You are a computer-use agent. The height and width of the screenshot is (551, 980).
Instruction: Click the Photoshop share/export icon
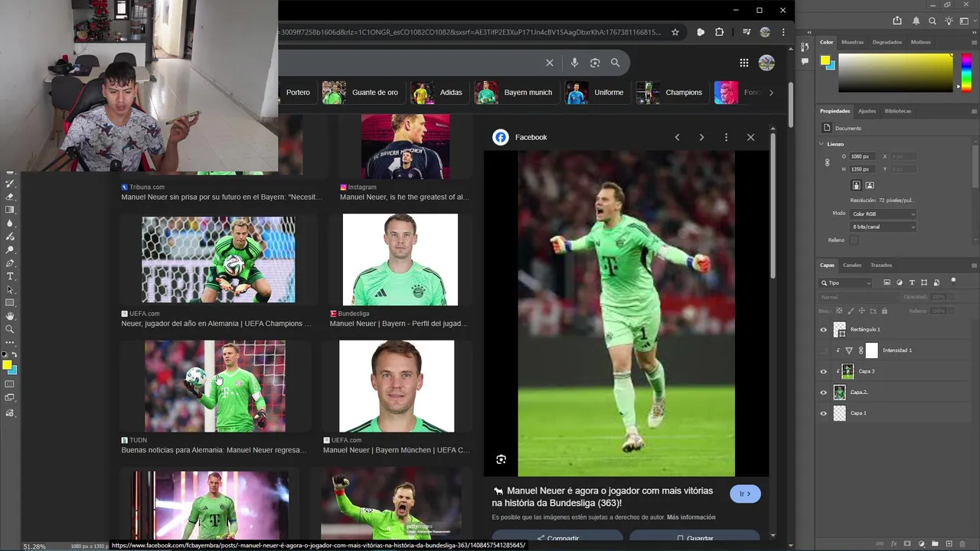coord(897,21)
